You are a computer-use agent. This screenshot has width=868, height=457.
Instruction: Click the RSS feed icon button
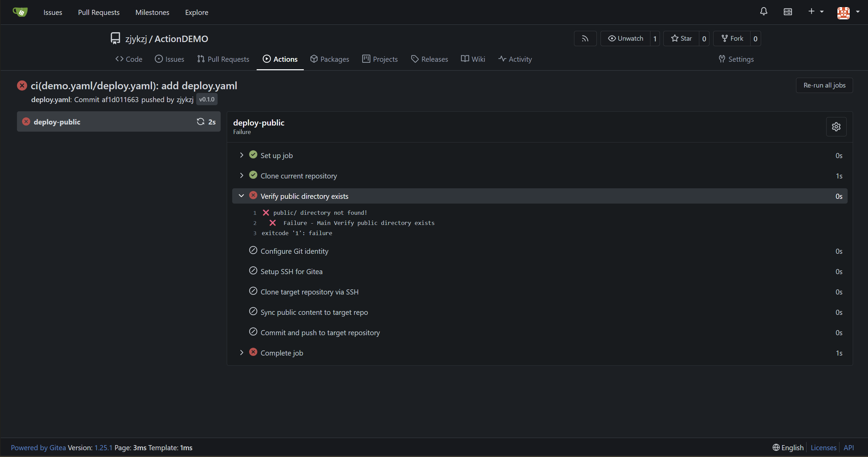pyautogui.click(x=585, y=39)
